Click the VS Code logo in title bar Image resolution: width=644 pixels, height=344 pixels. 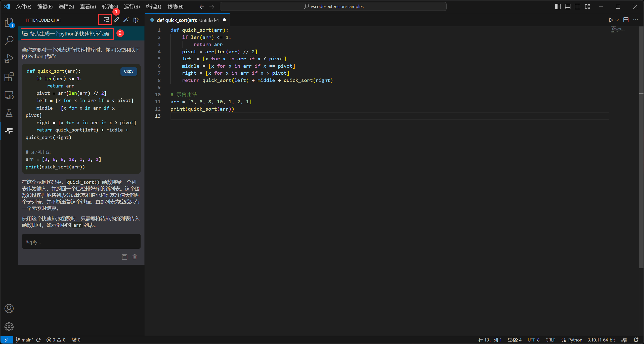tap(7, 7)
